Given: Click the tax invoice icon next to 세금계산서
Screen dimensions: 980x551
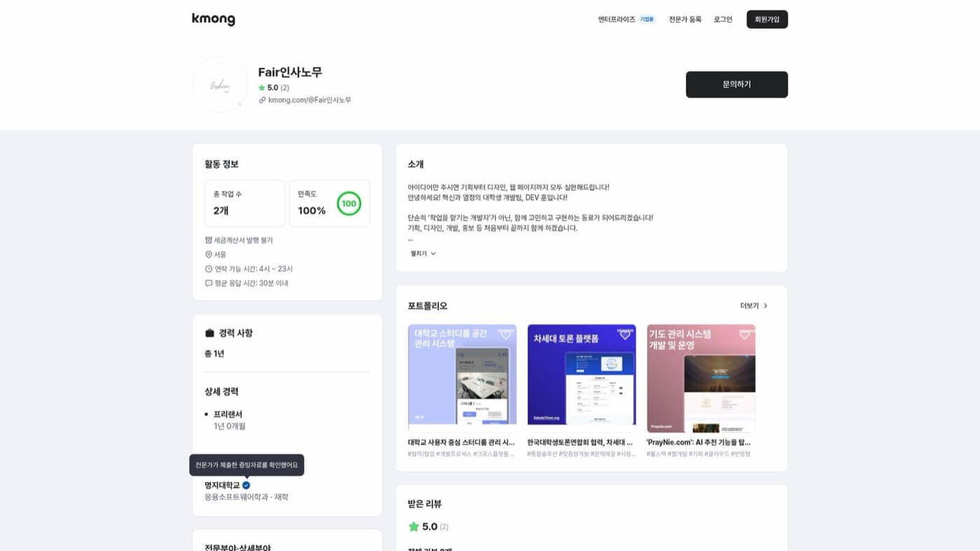Looking at the screenshot, I should (x=209, y=240).
